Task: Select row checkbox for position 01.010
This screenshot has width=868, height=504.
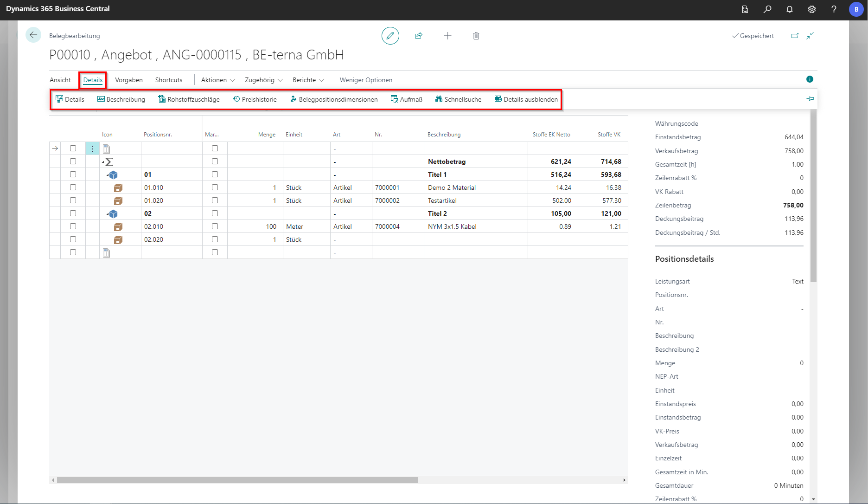Action: pos(73,187)
